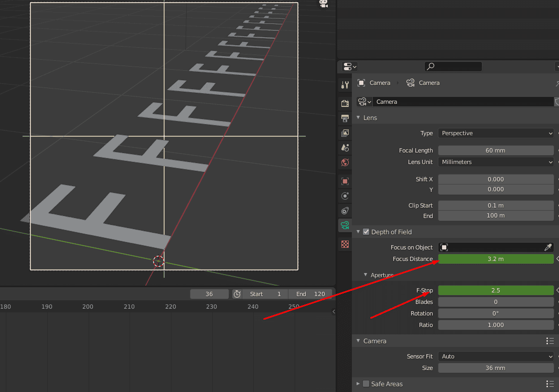This screenshot has height=392, width=559.
Task: Enable the Safe Areas checkbox
Action: (366, 384)
